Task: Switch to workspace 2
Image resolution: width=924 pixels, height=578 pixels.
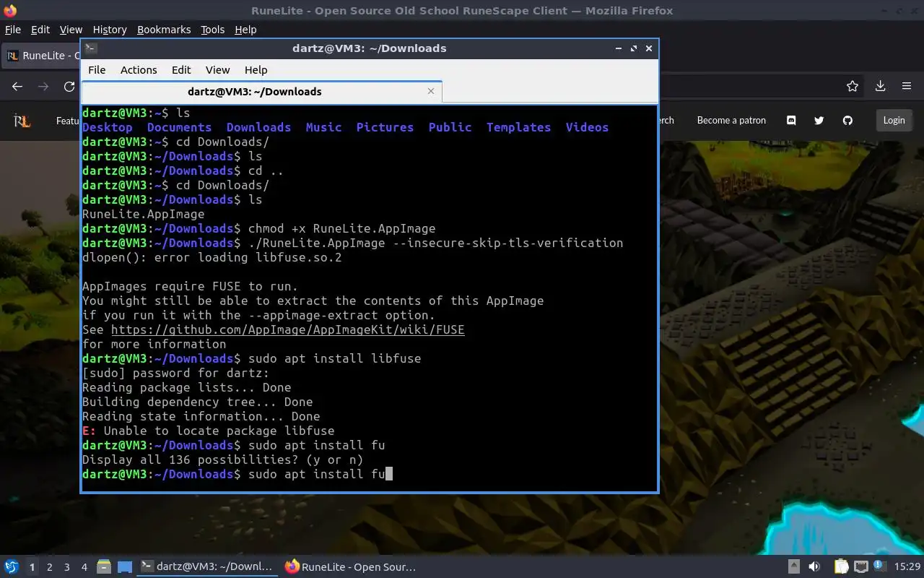Action: click(x=49, y=567)
